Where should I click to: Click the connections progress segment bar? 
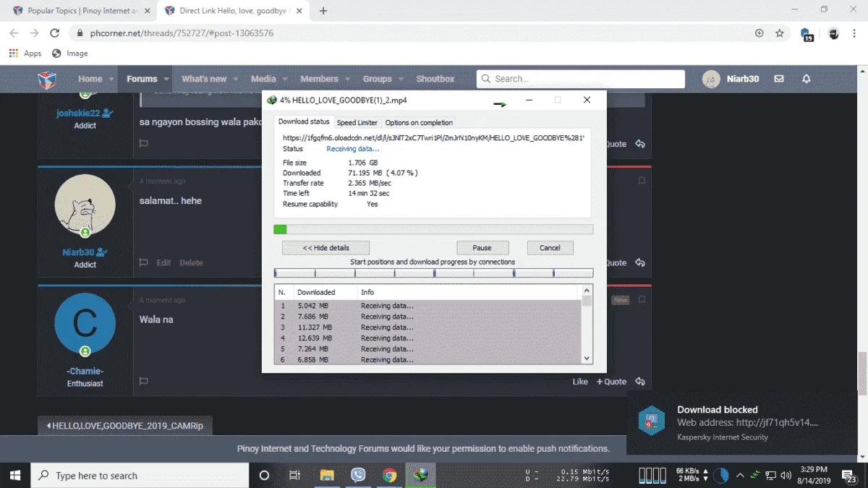tap(433, 273)
